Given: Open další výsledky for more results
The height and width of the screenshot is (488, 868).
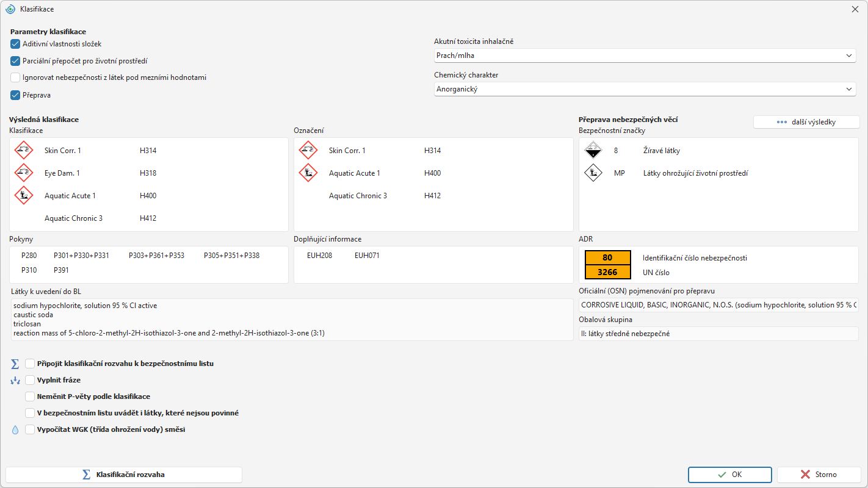Looking at the screenshot, I should pyautogui.click(x=806, y=122).
